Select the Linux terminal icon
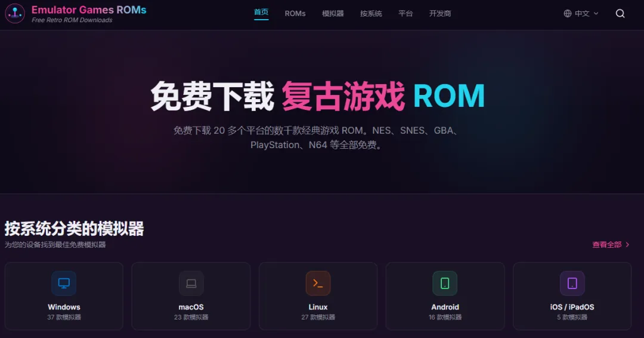Screen dimensions: 644x338 pyautogui.click(x=318, y=283)
